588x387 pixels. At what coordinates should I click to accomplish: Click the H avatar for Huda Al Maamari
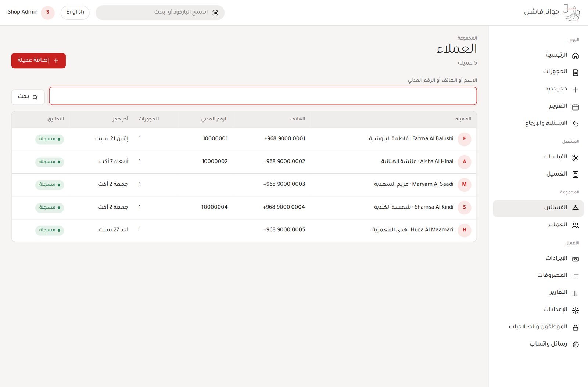click(x=465, y=230)
